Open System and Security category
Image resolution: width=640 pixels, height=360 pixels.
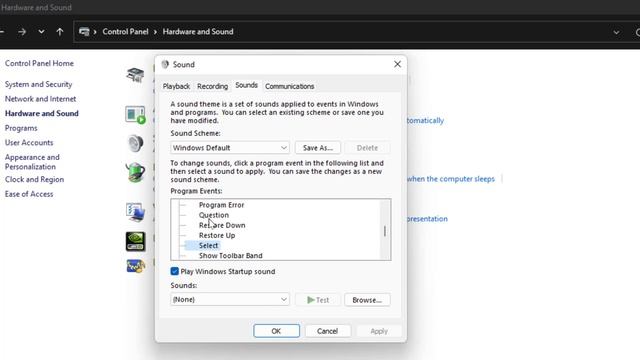(38, 84)
